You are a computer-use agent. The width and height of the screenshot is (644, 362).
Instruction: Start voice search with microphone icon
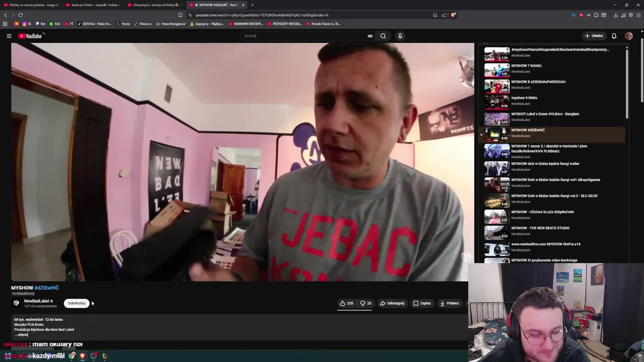[400, 36]
